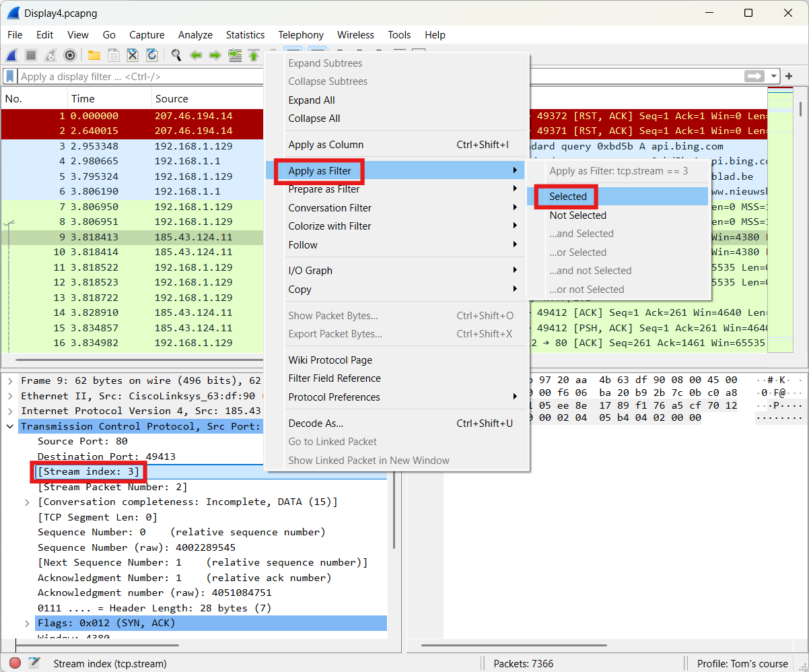The height and width of the screenshot is (672, 809).
Task: Click the Stop capture square icon
Action: [31, 55]
